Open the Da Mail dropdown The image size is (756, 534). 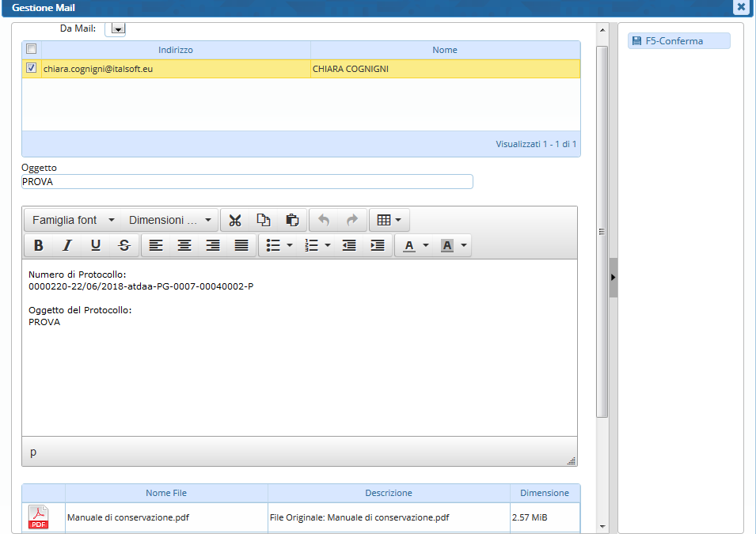117,29
